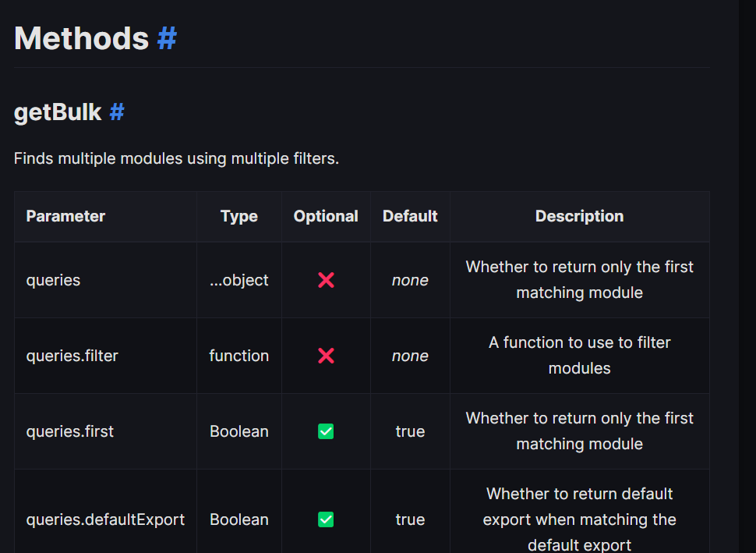Viewport: 756px width, 553px height.
Task: Click the green checkmark for queries.first
Action: tap(326, 431)
